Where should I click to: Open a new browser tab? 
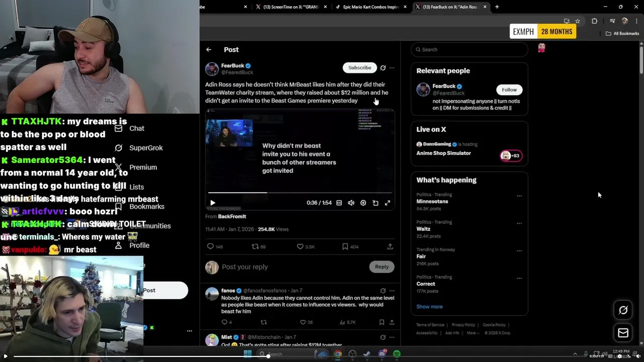(497, 7)
